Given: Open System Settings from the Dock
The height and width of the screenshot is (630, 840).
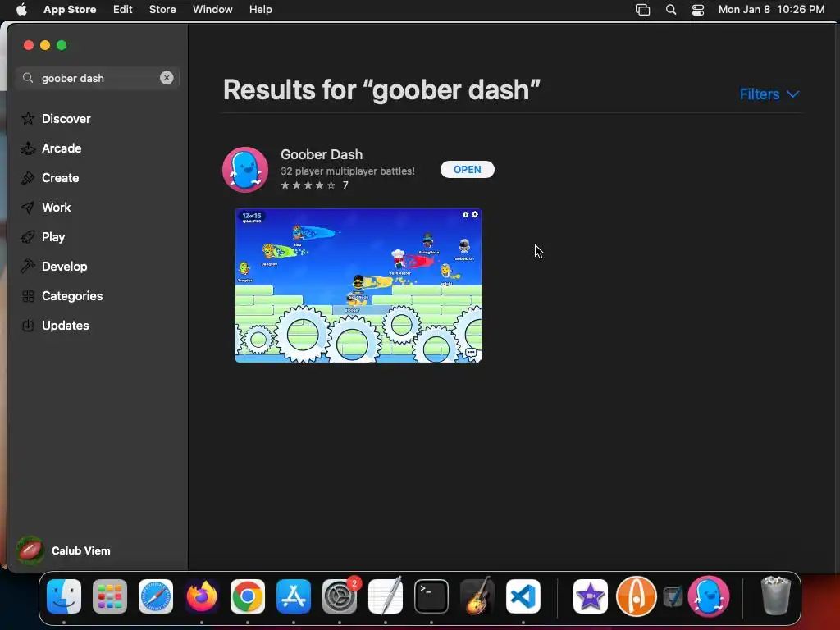Looking at the screenshot, I should click(x=340, y=596).
